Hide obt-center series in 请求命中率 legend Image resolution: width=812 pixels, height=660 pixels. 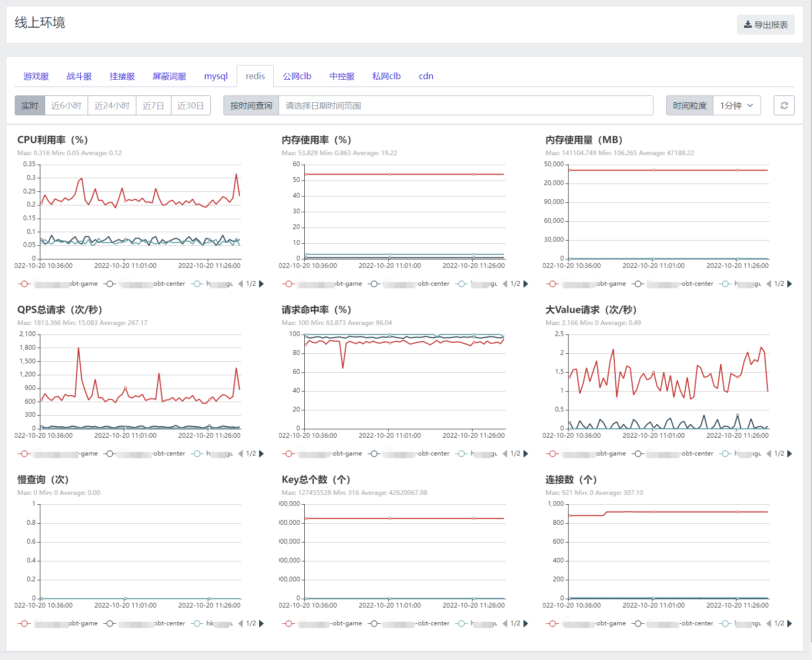coord(409,453)
